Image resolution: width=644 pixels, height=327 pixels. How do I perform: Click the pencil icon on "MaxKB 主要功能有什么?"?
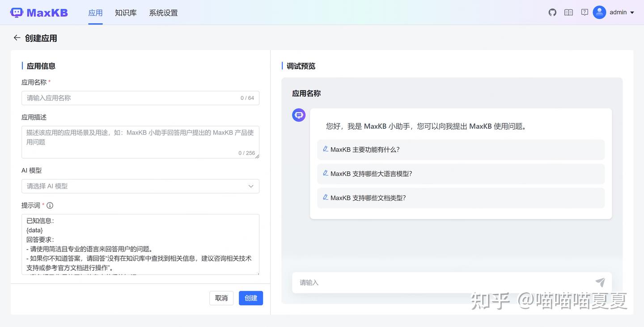point(326,149)
